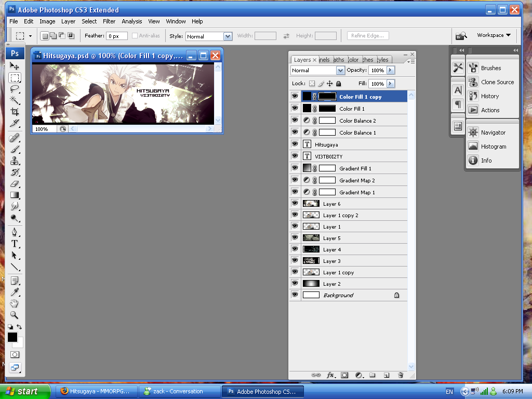Add a layer mask
Screen dimensions: 532x399
click(344, 375)
